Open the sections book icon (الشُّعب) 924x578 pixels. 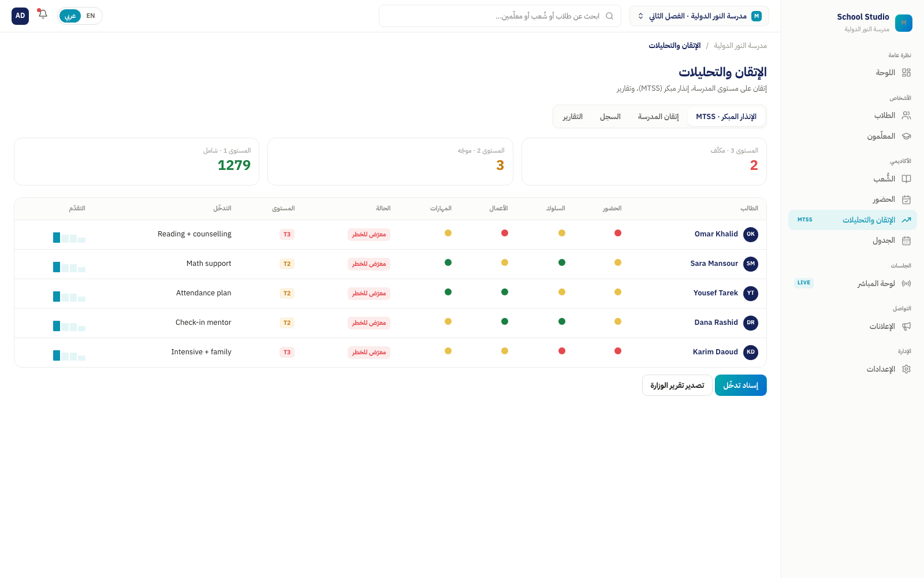(906, 179)
